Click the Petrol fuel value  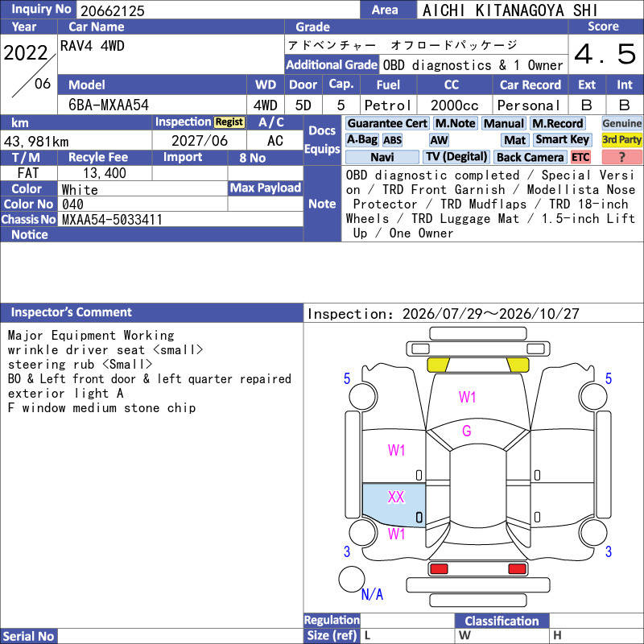click(x=388, y=105)
